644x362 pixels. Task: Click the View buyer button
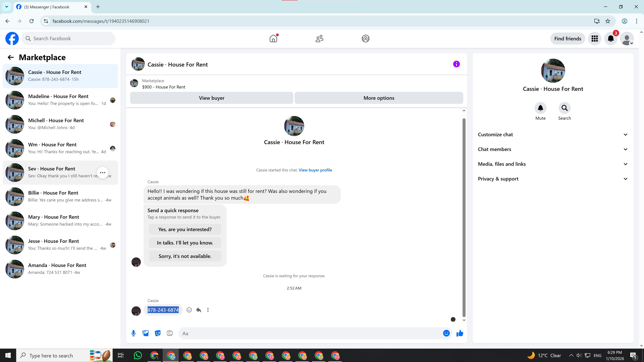click(x=211, y=98)
